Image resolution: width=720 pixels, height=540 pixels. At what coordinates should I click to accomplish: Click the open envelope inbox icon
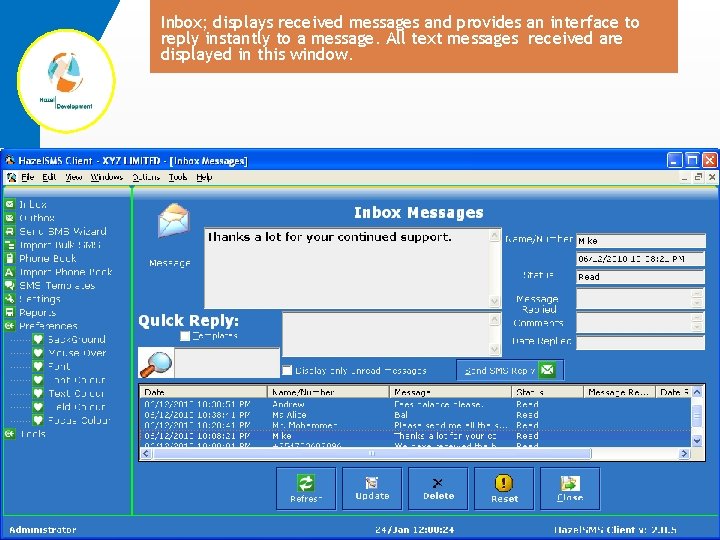174,220
